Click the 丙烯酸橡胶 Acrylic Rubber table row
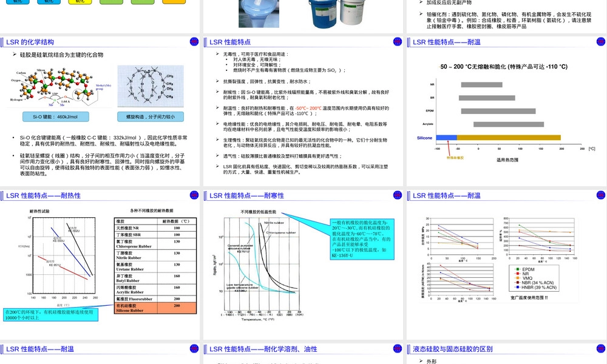This screenshot has height=364, width=607. (x=155, y=290)
